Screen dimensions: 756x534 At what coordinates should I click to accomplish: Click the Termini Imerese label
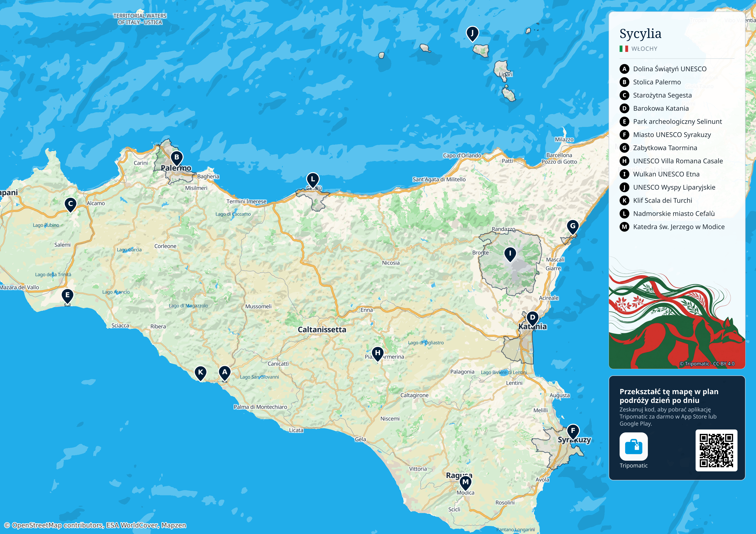tap(246, 201)
